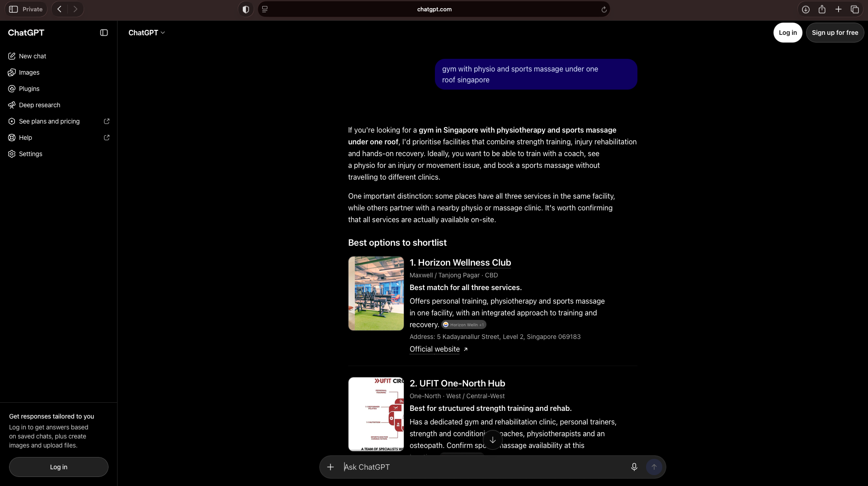Open See plans and pricing
The width and height of the screenshot is (868, 486).
pos(59,121)
